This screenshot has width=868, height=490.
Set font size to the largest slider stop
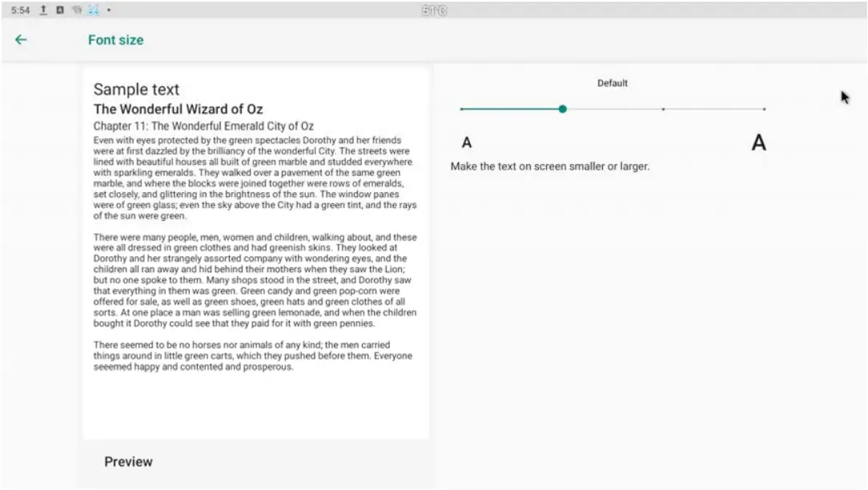(x=764, y=109)
